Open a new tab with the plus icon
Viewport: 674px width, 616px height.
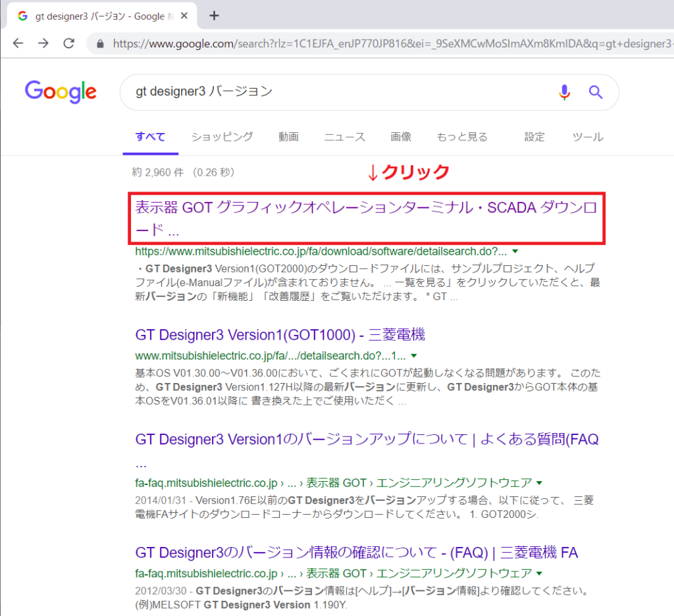coord(214,16)
